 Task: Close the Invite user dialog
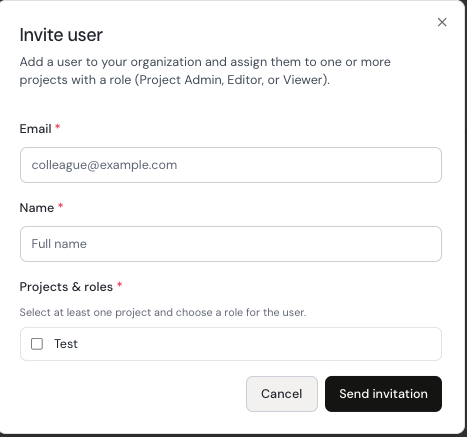(442, 22)
